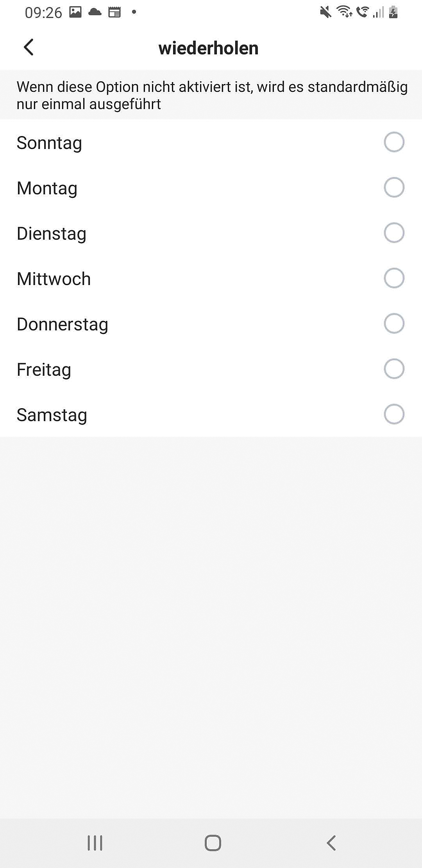The width and height of the screenshot is (422, 868).
Task: Tap the gallery image notification icon
Action: point(75,13)
